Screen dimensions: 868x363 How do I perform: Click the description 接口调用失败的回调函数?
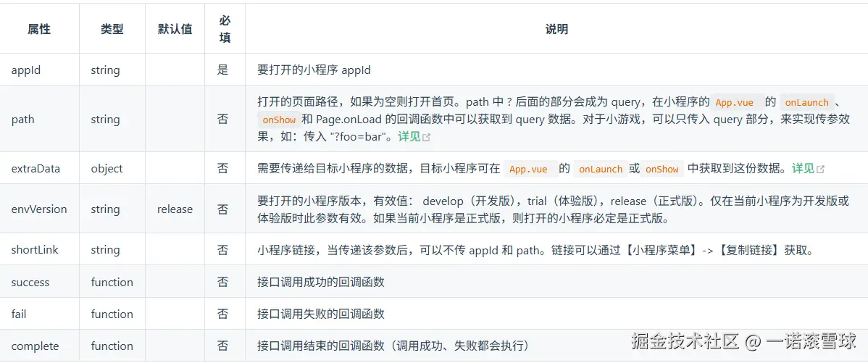click(x=321, y=314)
